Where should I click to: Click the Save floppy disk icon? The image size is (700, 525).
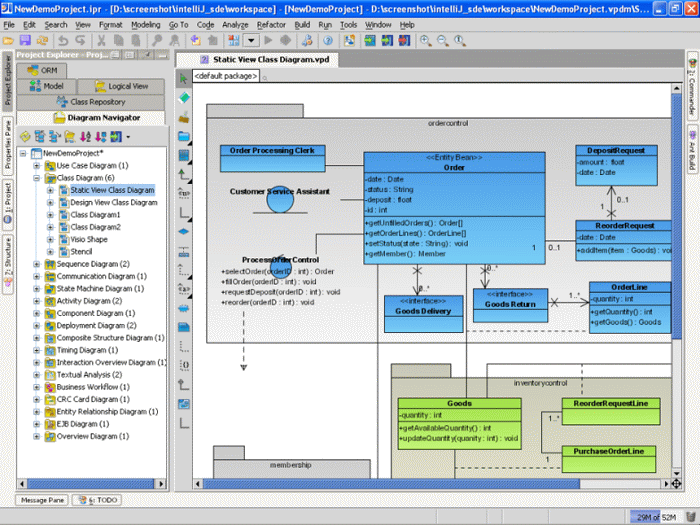[x=25, y=41]
